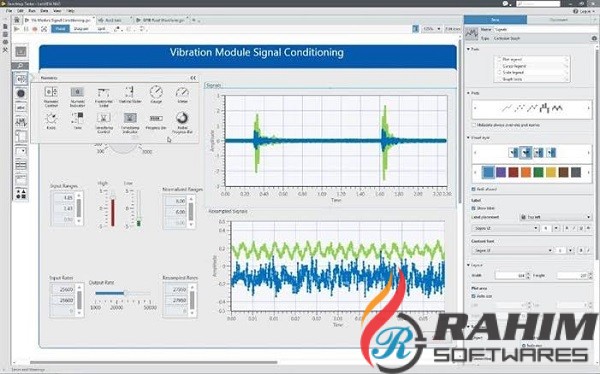Choose the Radial Progress Bar palette icon
Viewport: 600px width, 374px height.
coord(182,118)
